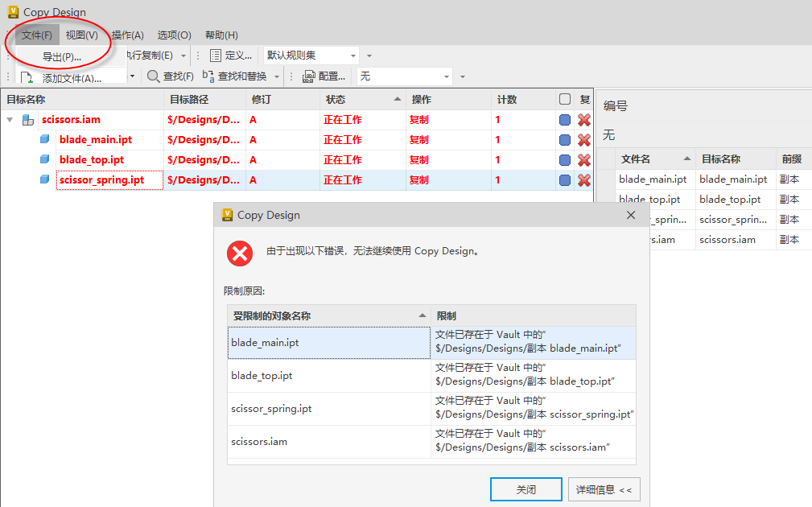Open the 视图(V) menu
The width and height of the screenshot is (812, 507).
pyautogui.click(x=82, y=35)
